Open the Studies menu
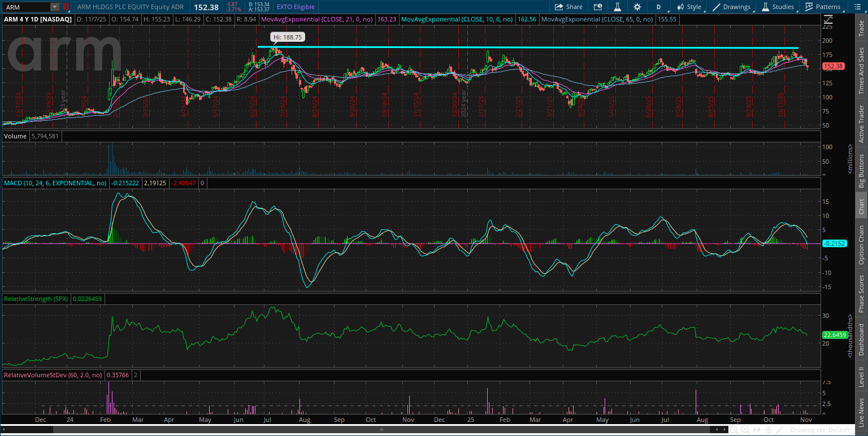 [x=778, y=7]
